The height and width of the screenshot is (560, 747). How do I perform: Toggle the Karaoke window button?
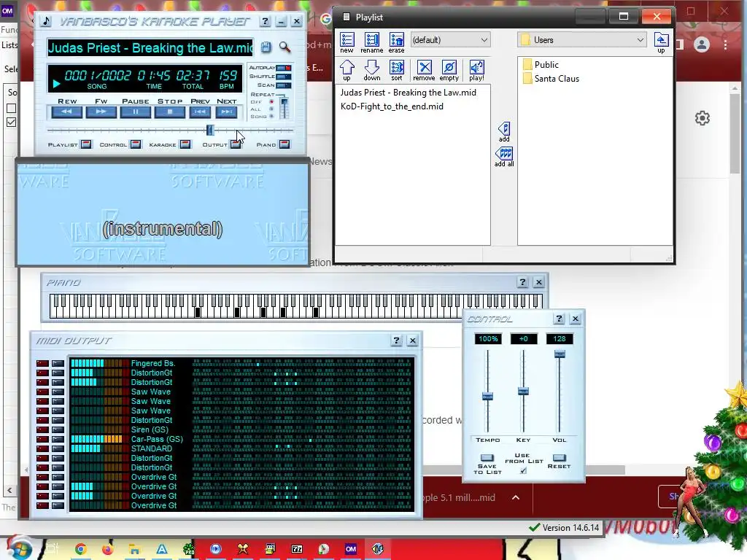pos(185,144)
